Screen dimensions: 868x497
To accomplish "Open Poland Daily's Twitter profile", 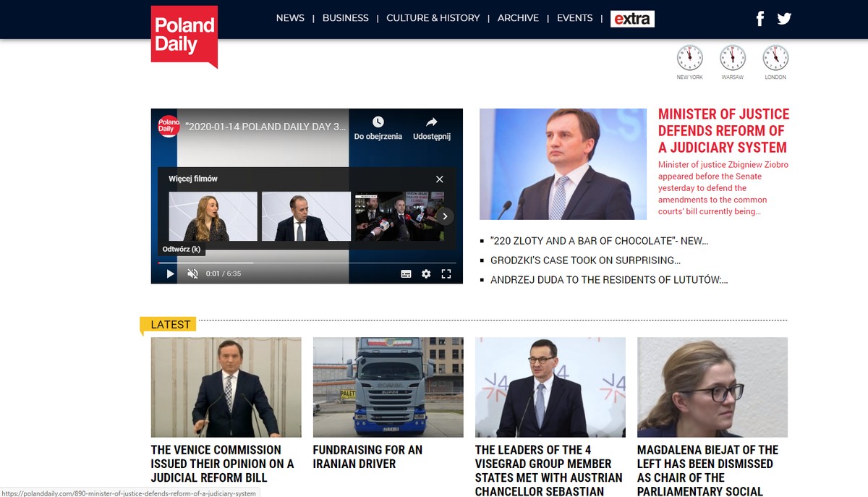I will pos(784,18).
